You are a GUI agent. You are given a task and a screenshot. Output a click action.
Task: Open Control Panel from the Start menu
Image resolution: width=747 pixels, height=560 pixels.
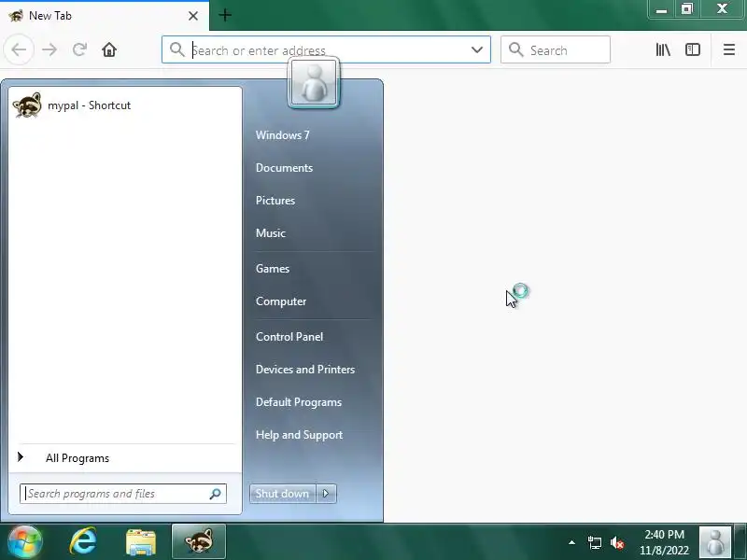pos(289,337)
